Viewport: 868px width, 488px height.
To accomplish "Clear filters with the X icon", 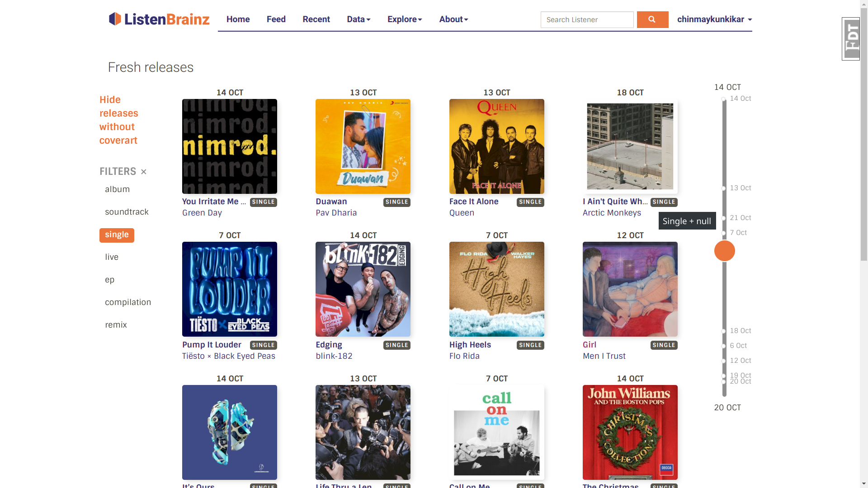I will pyautogui.click(x=144, y=172).
